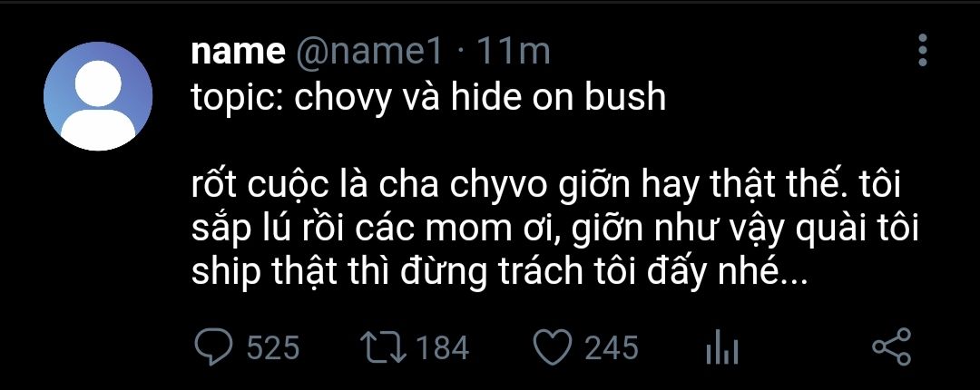This screenshot has width=980, height=390.
Task: Open the default profile avatar picture
Action: point(97,96)
